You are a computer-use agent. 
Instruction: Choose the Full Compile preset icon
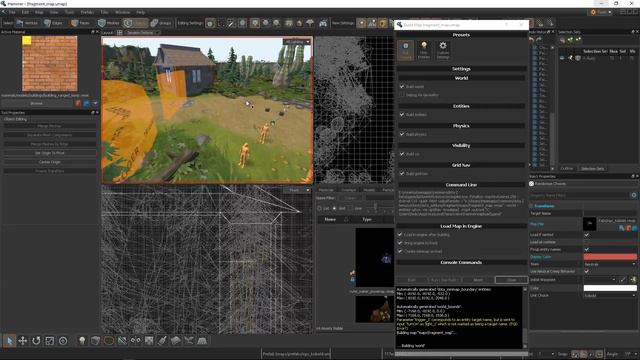point(405,50)
